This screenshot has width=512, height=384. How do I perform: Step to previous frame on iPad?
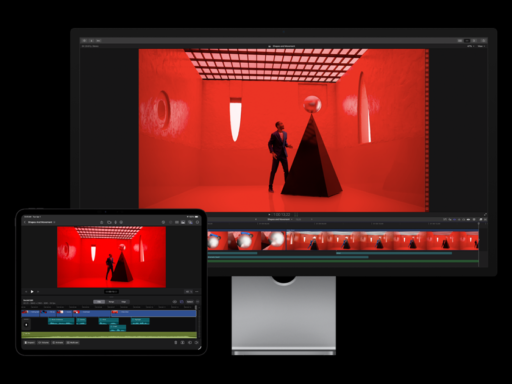(x=26, y=292)
